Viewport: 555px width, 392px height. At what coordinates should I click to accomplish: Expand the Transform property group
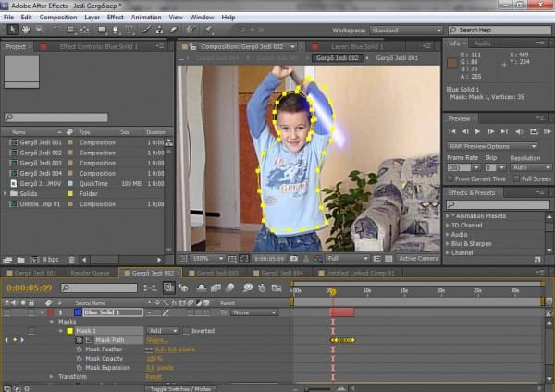pos(52,377)
